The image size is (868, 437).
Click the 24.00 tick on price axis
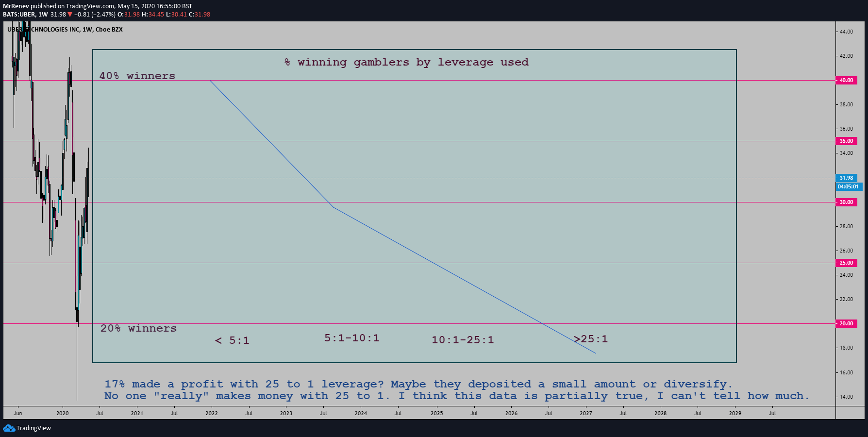point(846,275)
